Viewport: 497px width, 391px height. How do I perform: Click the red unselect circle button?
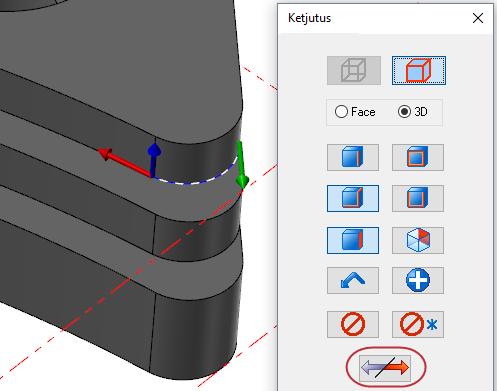(353, 324)
